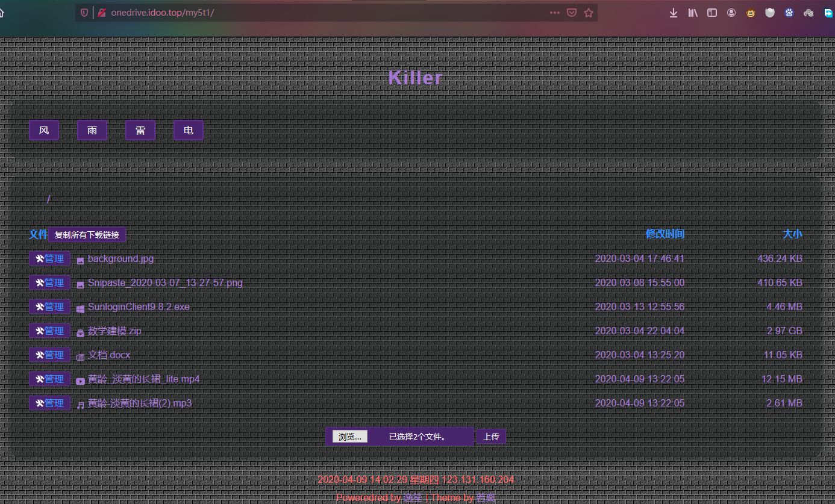Click the 逸笙 link in footer
Screen dimensions: 835x504
413,498
